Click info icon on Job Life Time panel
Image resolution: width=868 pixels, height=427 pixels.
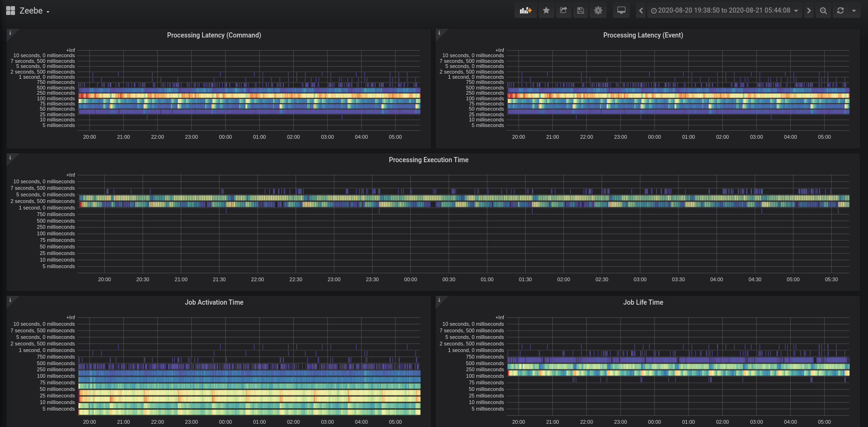pos(439,300)
